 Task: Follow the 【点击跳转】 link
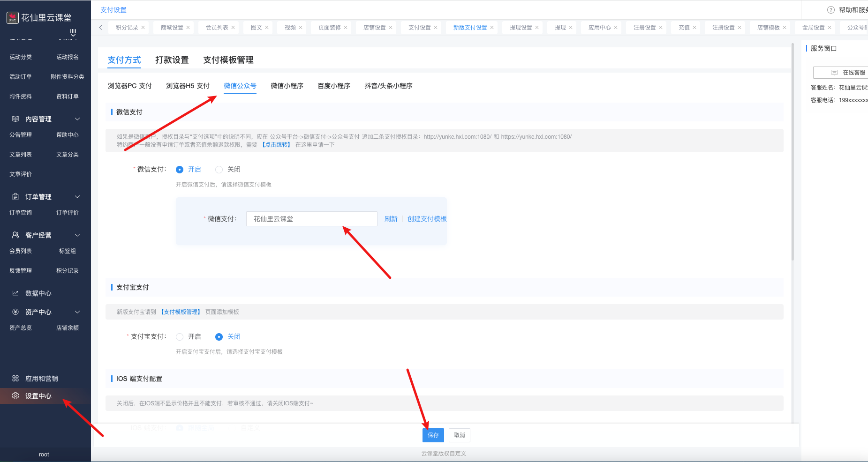276,145
